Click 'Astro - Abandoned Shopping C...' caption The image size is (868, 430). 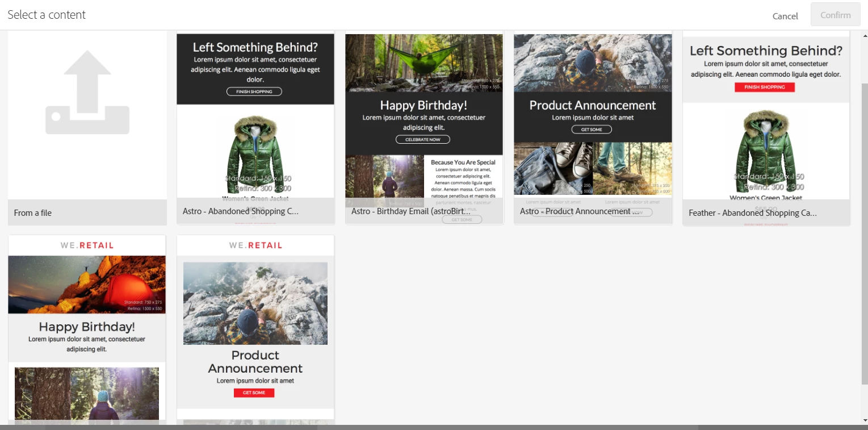pyautogui.click(x=241, y=211)
